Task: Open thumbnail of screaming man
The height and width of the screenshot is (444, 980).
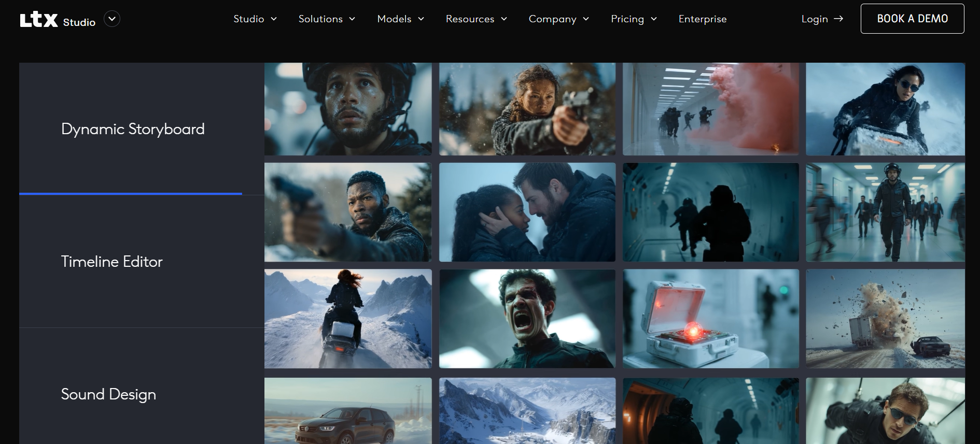Action: tap(527, 319)
